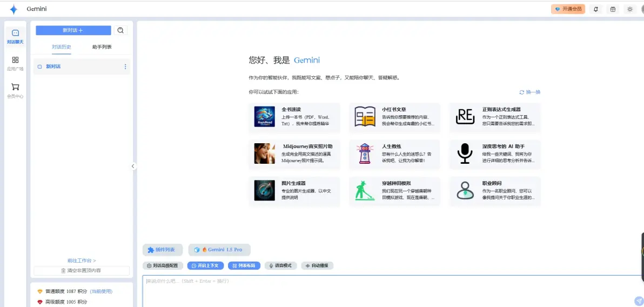This screenshot has height=307, width=644.
Task: Open the 会员中心 shopping cart icon
Action: 15,86
